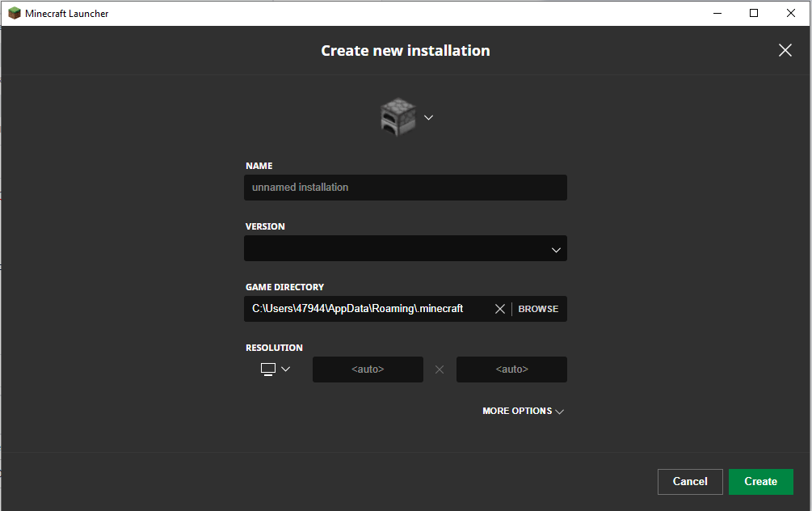Expand MORE OPTIONS section
The width and height of the screenshot is (812, 511).
point(523,411)
